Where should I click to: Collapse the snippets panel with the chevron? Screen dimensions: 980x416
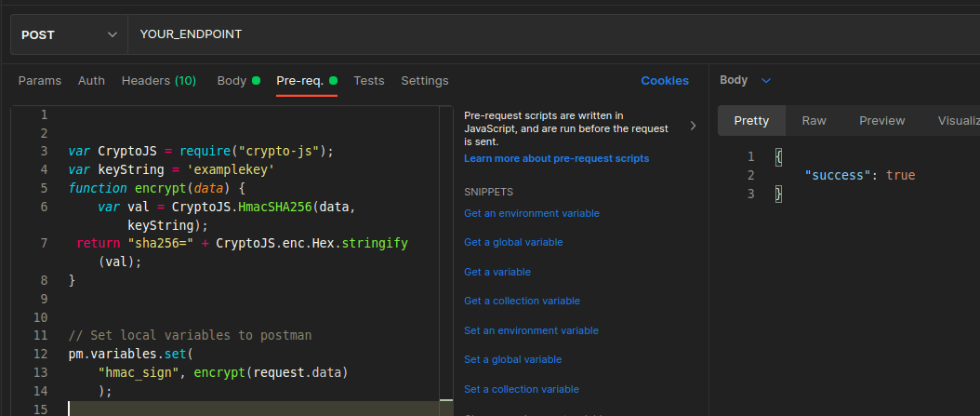pyautogui.click(x=693, y=126)
